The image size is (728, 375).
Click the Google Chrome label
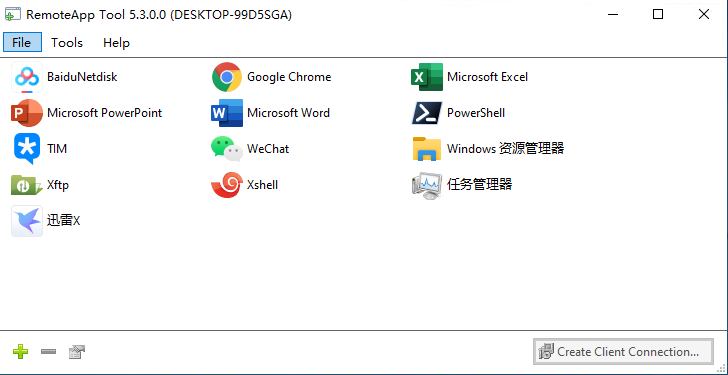289,77
